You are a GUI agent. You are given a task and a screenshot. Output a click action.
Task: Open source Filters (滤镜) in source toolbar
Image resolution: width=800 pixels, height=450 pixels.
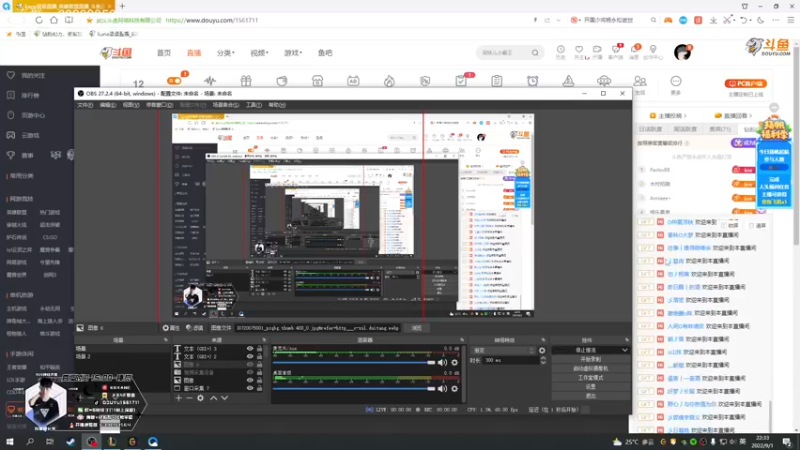point(194,328)
